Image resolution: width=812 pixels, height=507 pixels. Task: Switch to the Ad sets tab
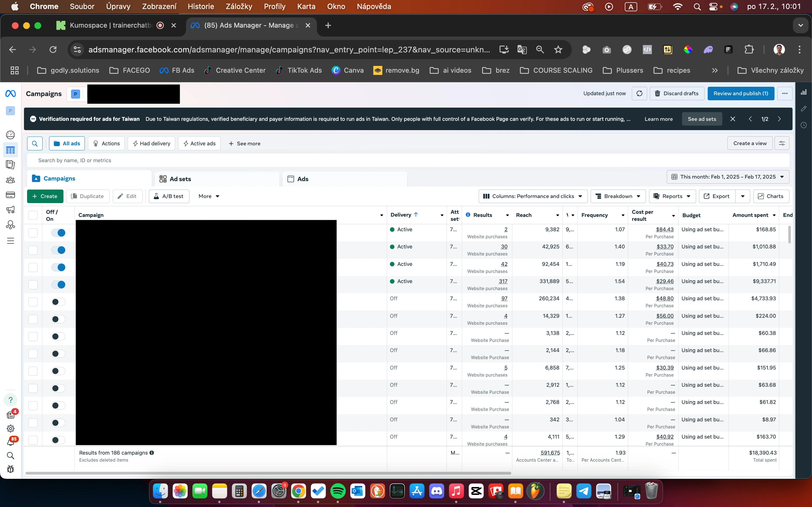pyautogui.click(x=180, y=179)
